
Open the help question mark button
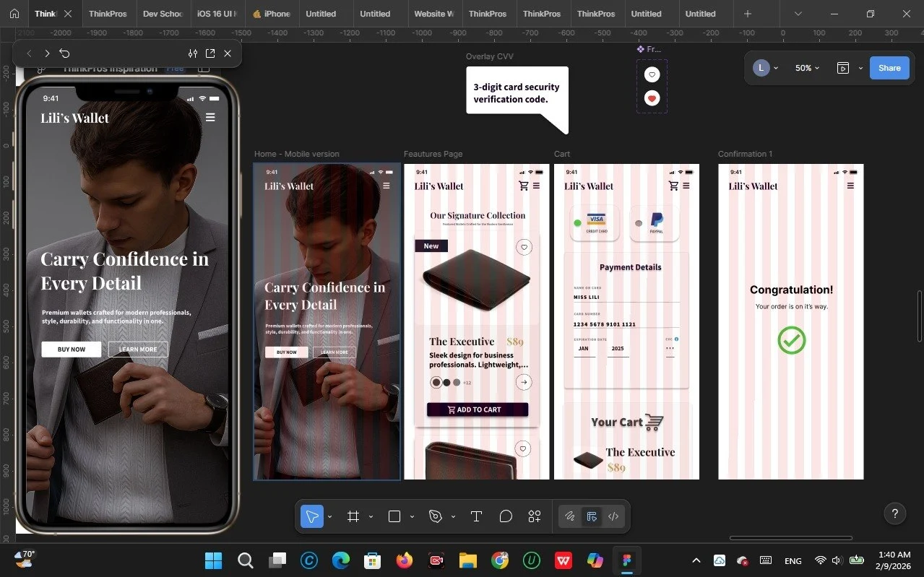[895, 514]
